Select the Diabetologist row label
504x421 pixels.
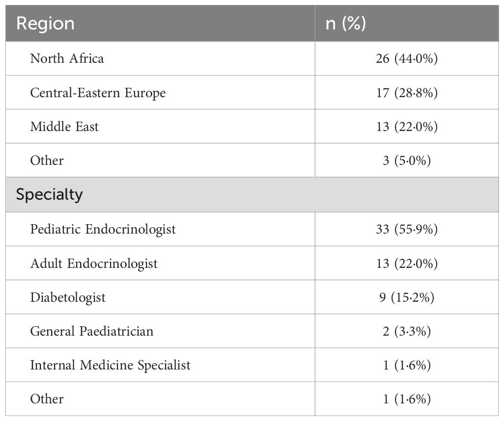(68, 297)
